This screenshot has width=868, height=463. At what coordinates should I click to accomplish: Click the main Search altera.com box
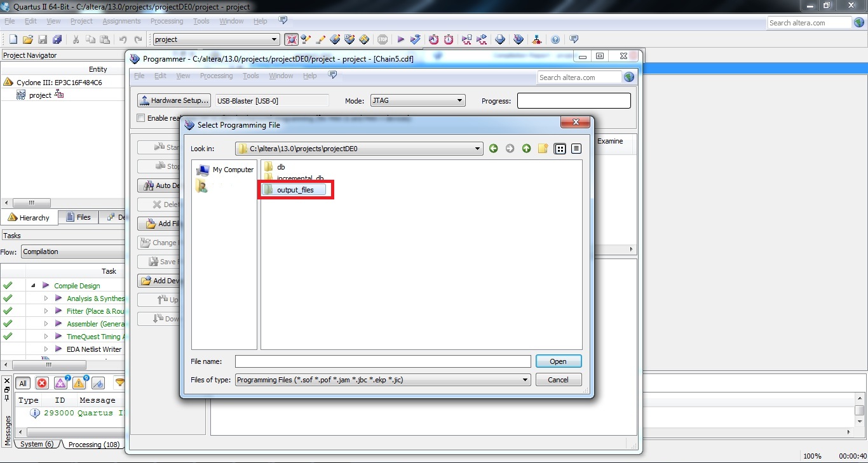(x=809, y=23)
